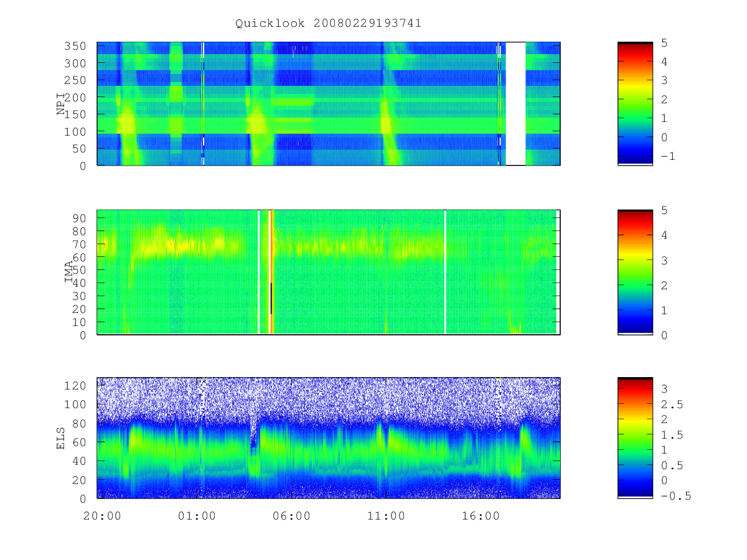Click the IMA spectrogram panel

coord(329,273)
